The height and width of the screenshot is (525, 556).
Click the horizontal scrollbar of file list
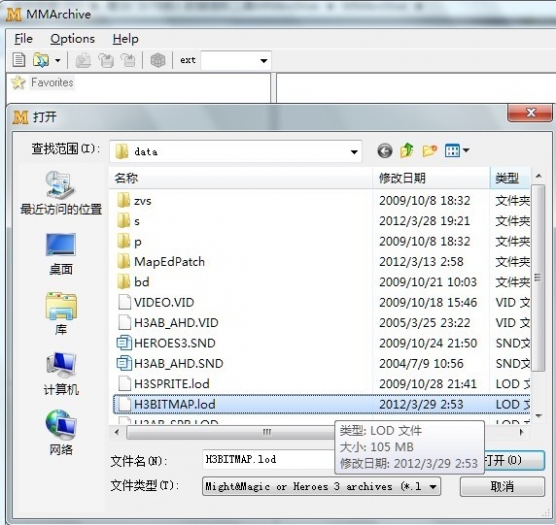coord(318,432)
